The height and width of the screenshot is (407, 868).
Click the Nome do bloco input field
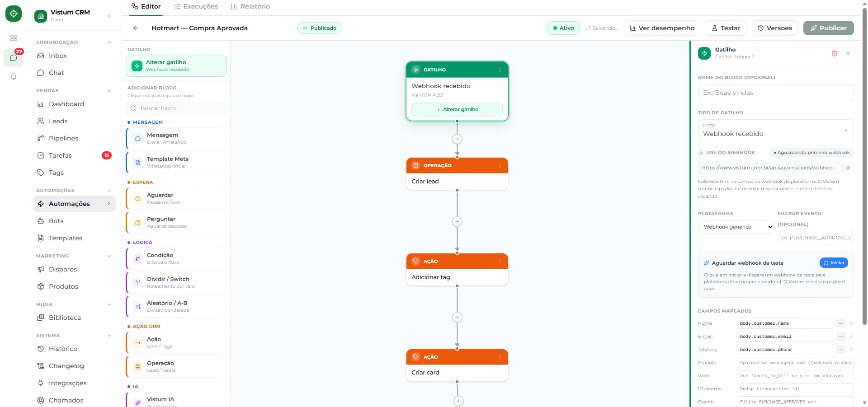click(776, 93)
